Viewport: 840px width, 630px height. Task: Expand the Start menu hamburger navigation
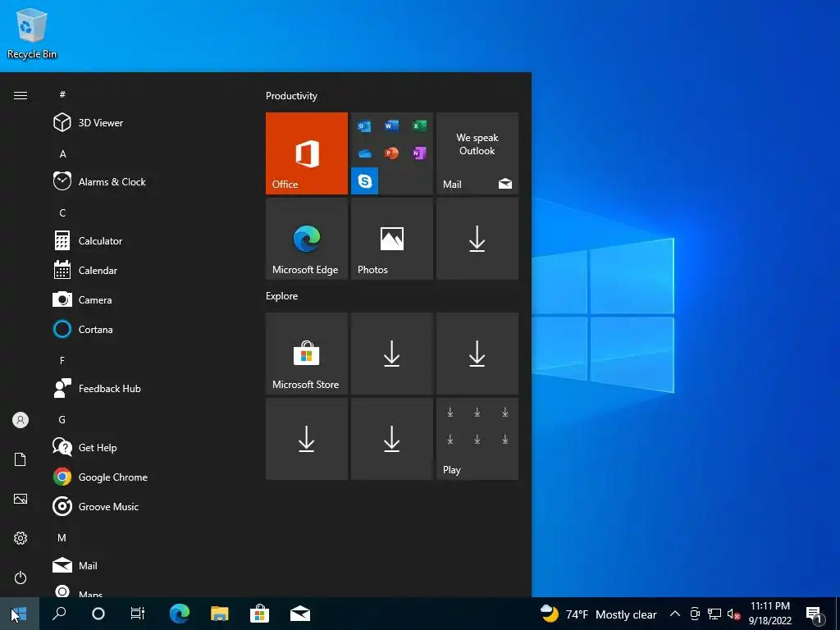tap(21, 95)
